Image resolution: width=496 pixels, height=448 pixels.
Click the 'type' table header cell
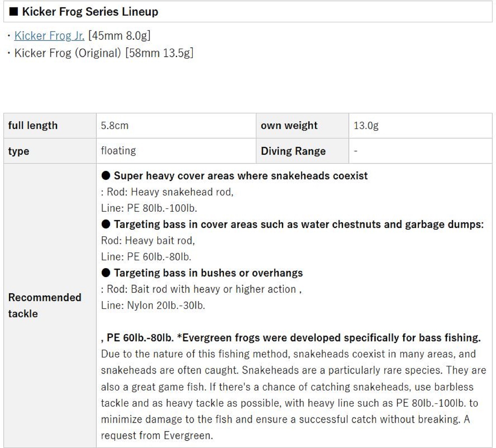(x=50, y=151)
